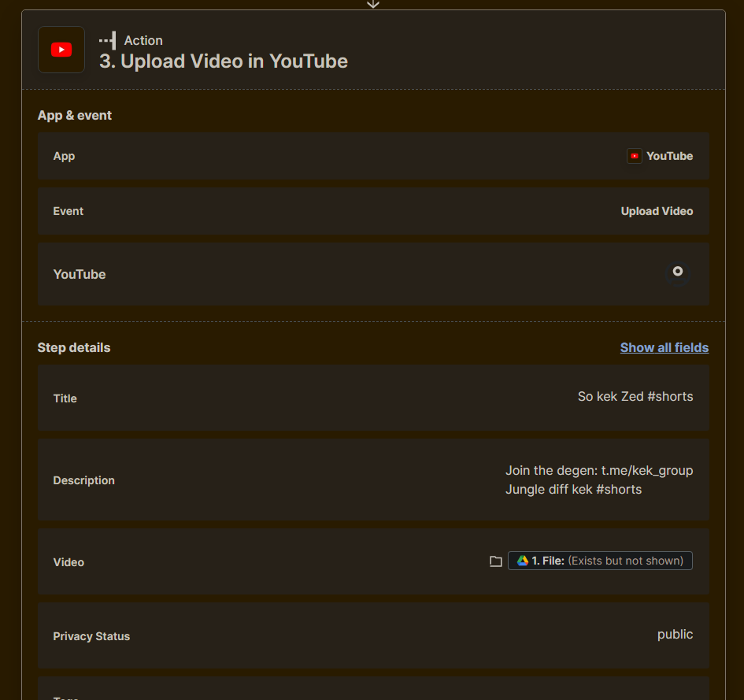The width and height of the screenshot is (744, 700).
Task: Click the YouTube account row label
Action: [x=80, y=274]
